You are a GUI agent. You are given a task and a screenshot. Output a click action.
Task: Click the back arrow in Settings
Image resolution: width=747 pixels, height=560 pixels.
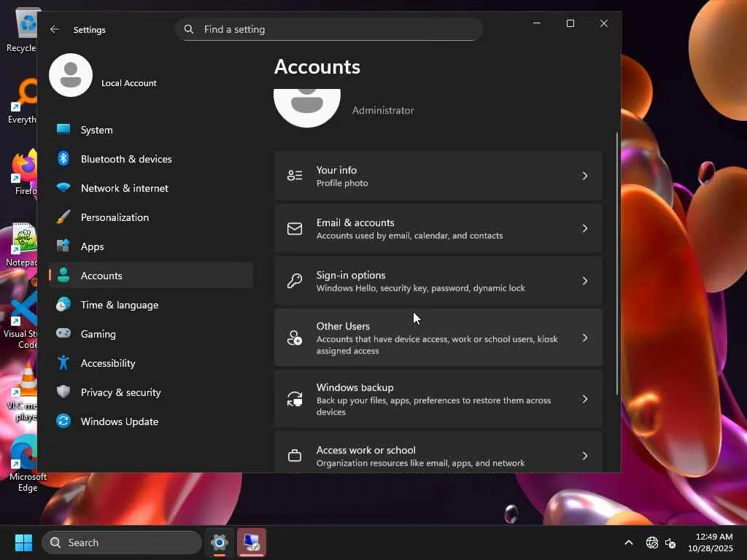click(54, 29)
